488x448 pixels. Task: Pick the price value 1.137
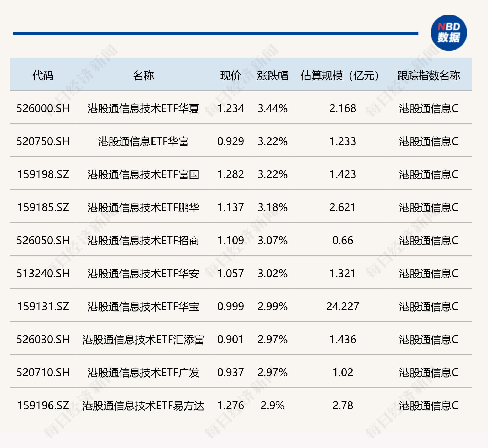231,207
